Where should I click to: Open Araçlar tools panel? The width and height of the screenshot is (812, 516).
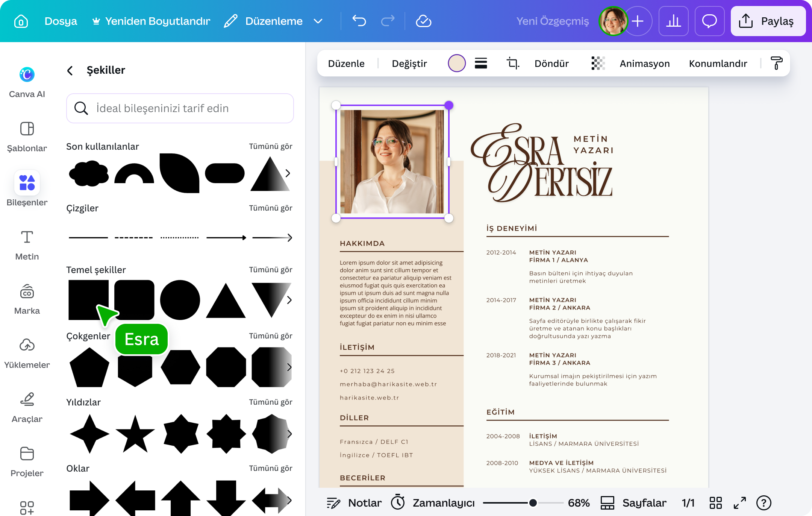27,408
